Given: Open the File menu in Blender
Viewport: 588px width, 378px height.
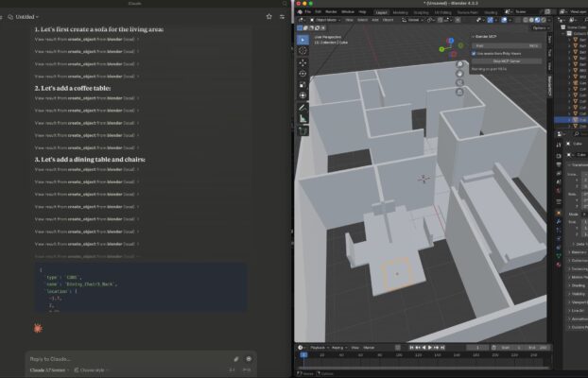Looking at the screenshot, I should (x=308, y=12).
